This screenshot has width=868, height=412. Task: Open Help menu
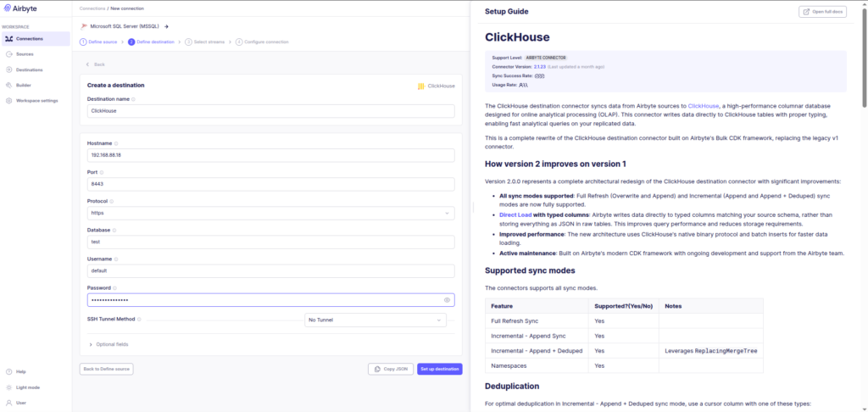click(x=36, y=371)
